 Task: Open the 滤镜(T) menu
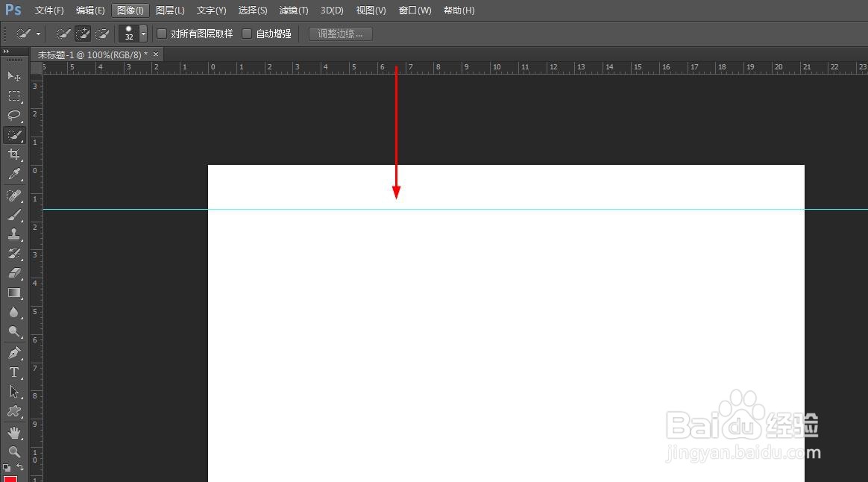click(x=294, y=10)
